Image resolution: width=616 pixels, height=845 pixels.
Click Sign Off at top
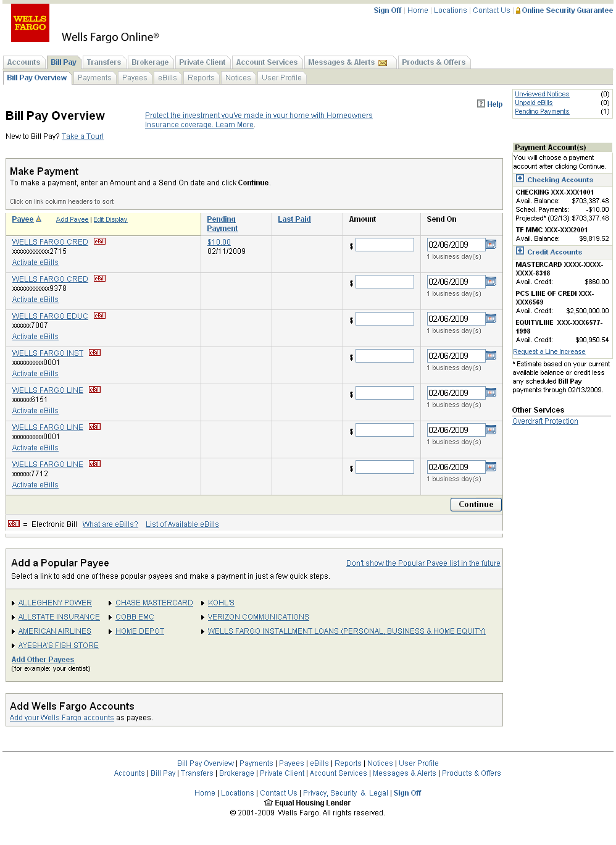(387, 11)
